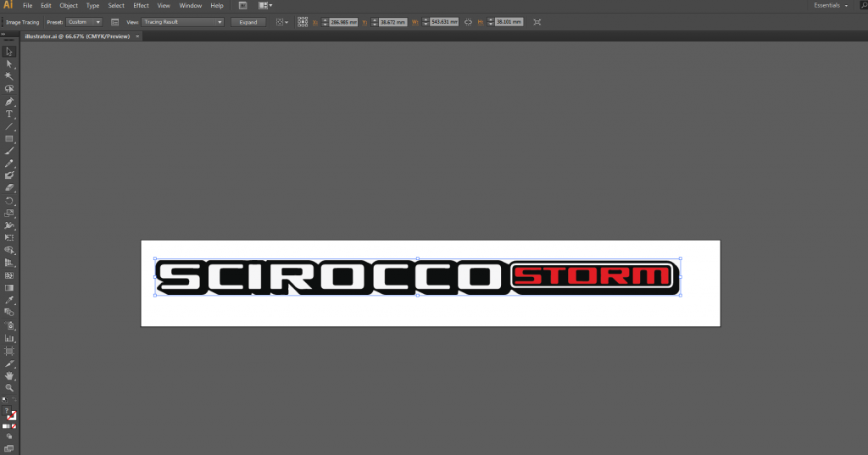Switch to the Hand tool

tap(9, 375)
